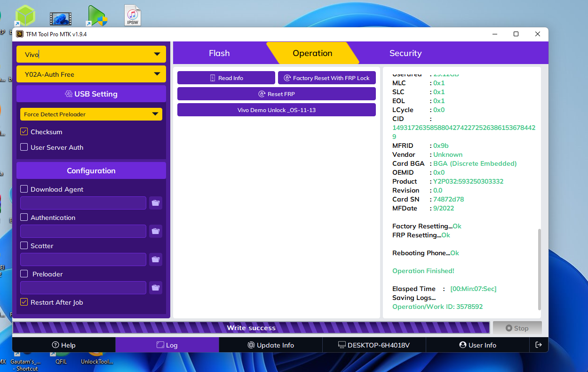
Task: Enable the Download Agent checkbox
Action: coord(24,189)
